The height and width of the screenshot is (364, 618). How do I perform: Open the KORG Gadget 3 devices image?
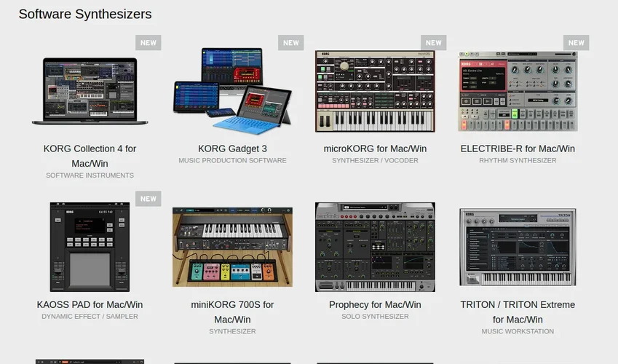click(232, 91)
